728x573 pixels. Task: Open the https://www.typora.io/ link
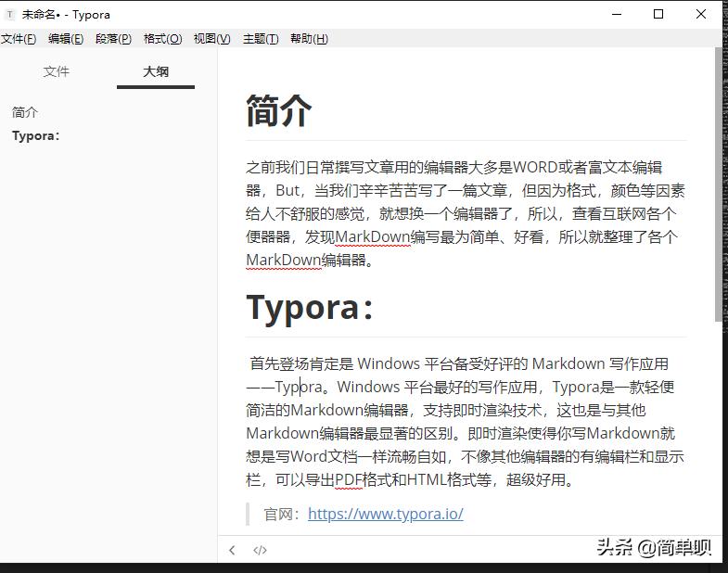(x=386, y=514)
